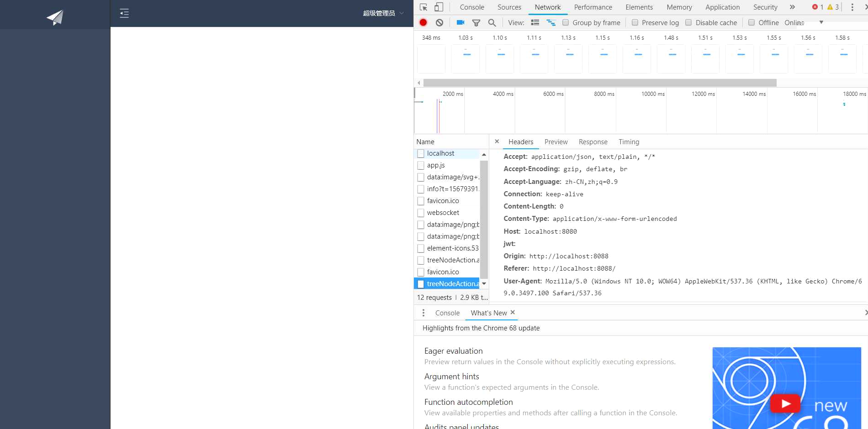Open the Performance tab
Viewport: 868px width, 429px height.
593,7
